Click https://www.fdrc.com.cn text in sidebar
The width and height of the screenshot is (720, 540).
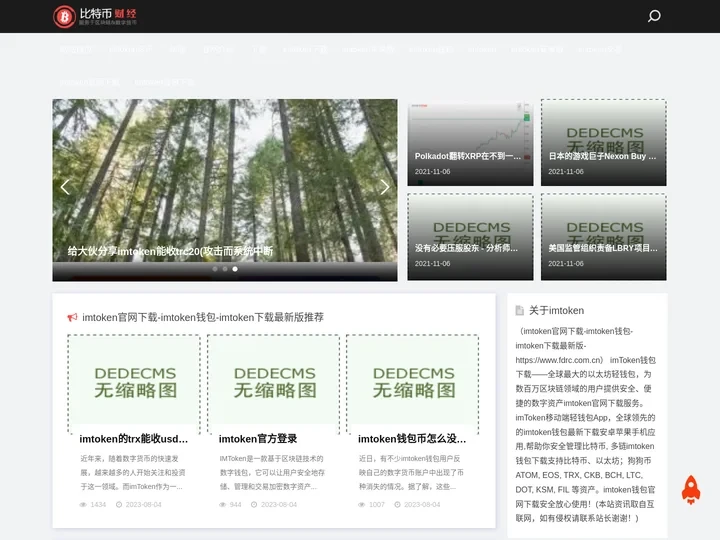tap(559, 360)
